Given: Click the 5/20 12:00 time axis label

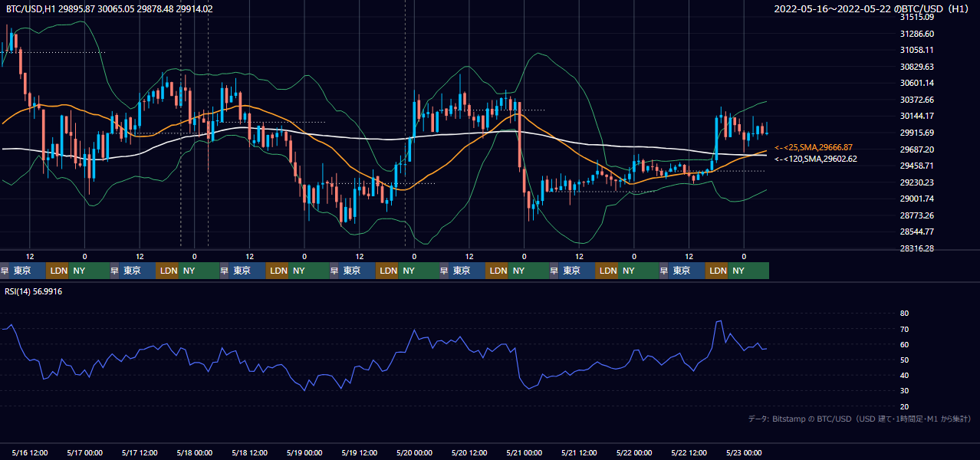Looking at the screenshot, I should tap(469, 452).
